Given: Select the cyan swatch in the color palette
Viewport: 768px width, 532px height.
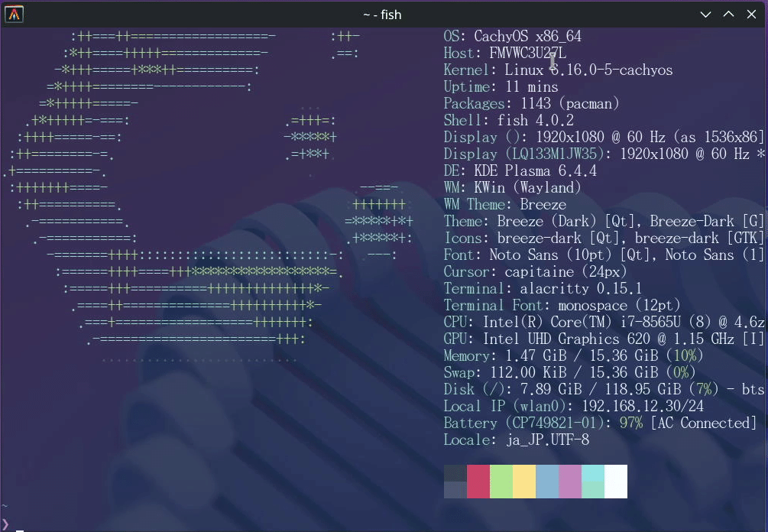Looking at the screenshot, I should [593, 482].
